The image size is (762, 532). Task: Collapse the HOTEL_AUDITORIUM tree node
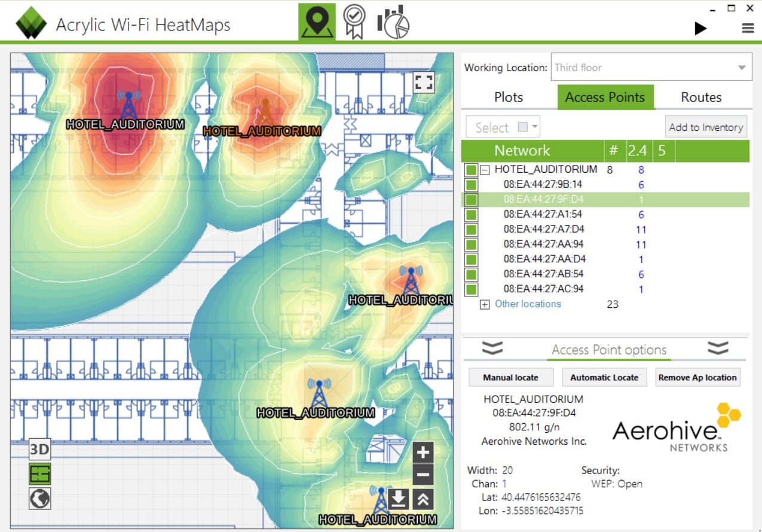[483, 169]
